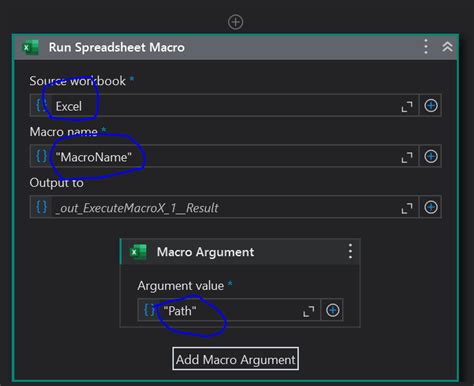Click the plus button for Argument value
The image size is (474, 386).
tap(332, 310)
